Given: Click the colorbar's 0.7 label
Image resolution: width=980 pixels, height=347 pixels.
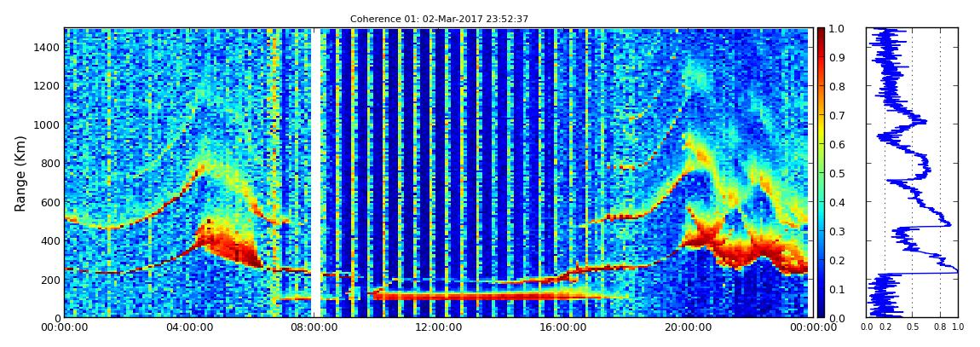Looking at the screenshot, I should tap(836, 116).
